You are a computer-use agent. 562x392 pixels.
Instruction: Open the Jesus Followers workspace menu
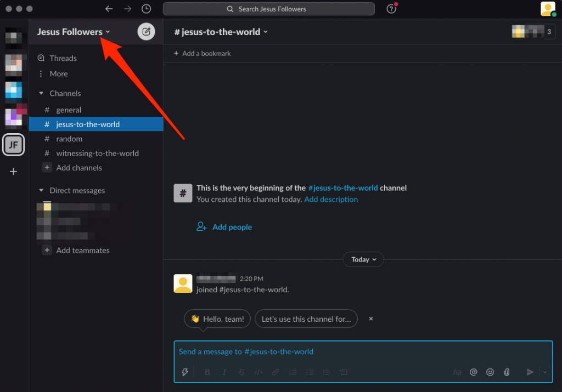coord(74,31)
